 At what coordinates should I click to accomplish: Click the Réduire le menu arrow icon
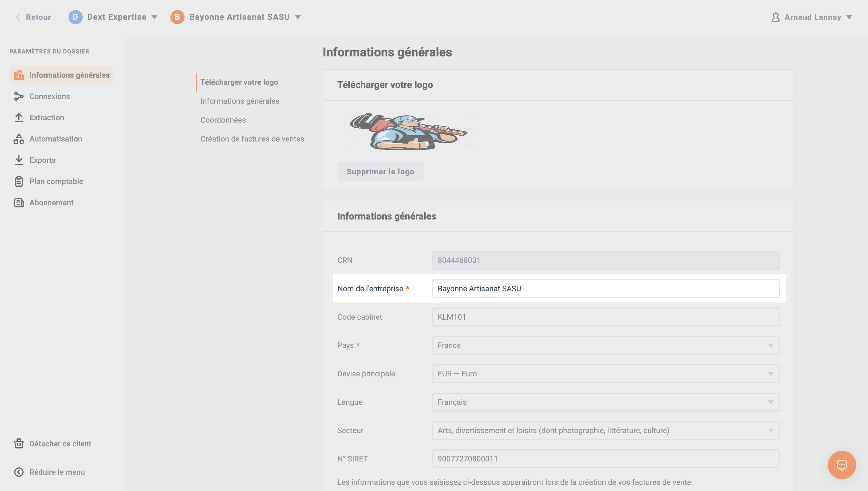pos(19,472)
